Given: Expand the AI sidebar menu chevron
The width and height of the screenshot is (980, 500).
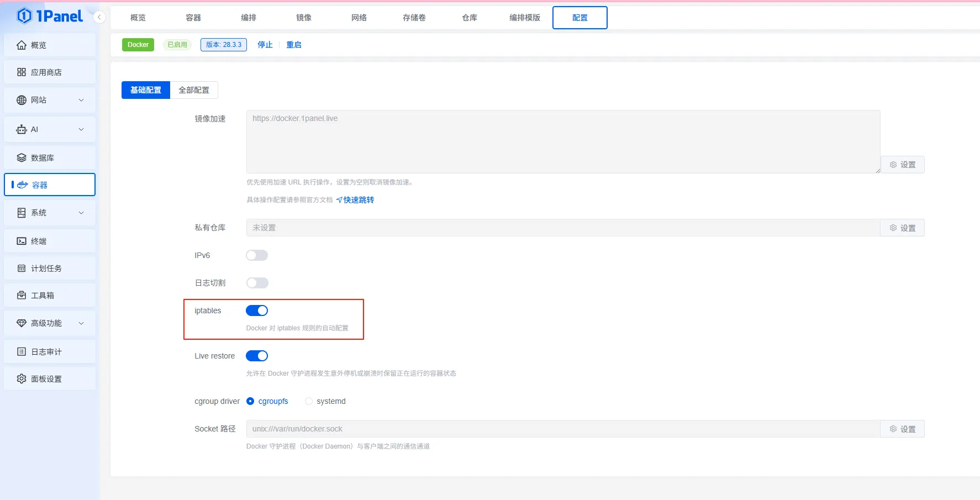Looking at the screenshot, I should [x=81, y=129].
